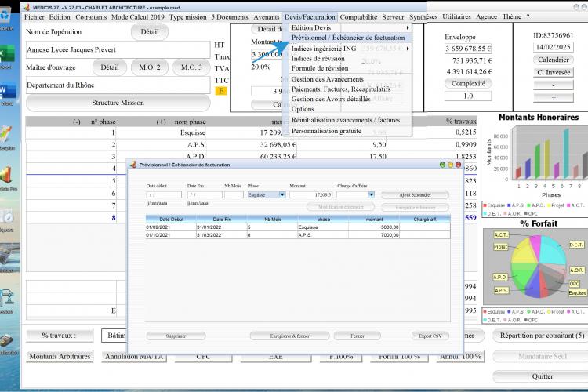Click the D.E.T. label on the pie chart
The width and height of the screenshot is (588, 392).
576,245
